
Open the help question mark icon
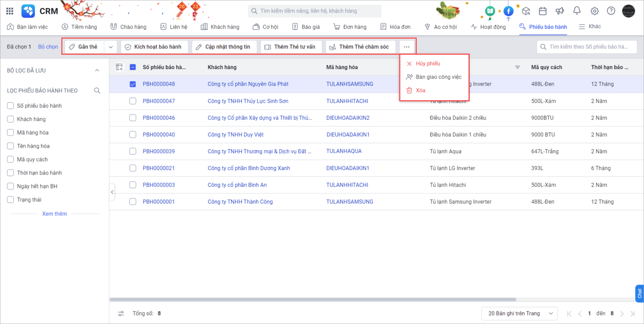[x=611, y=11]
